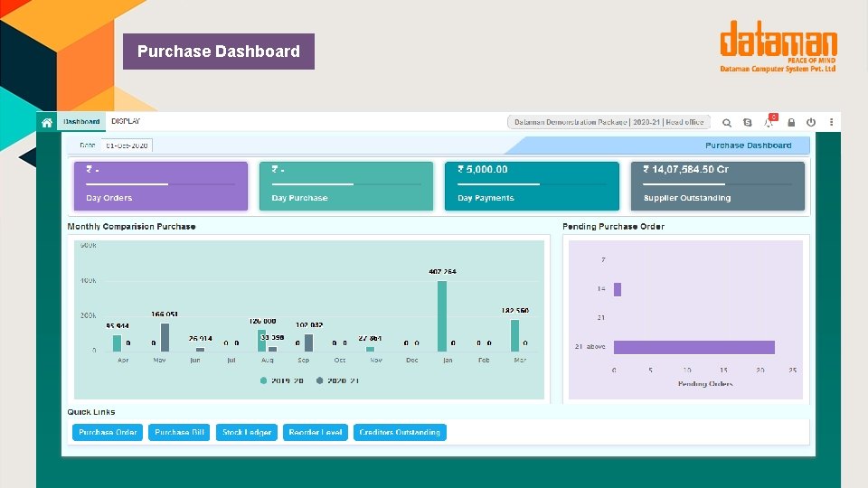The image size is (868, 488).
Task: Click the 27,861 November value label
Action: point(370,338)
